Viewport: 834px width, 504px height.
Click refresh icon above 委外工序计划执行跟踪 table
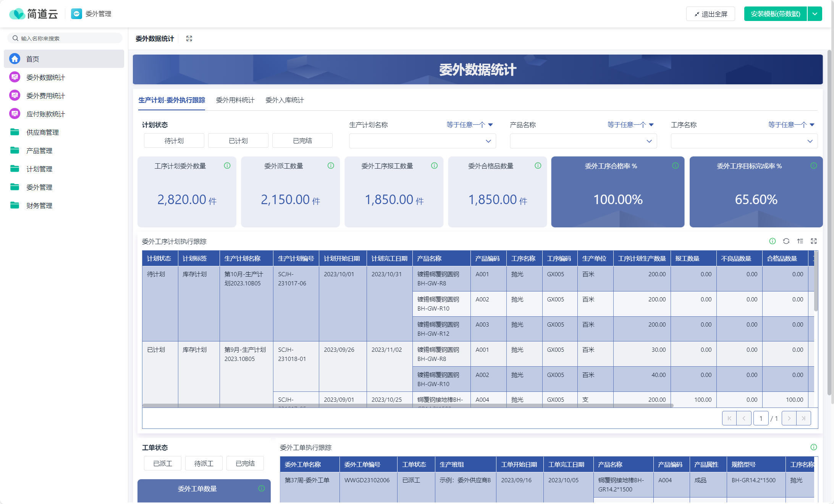[786, 241]
